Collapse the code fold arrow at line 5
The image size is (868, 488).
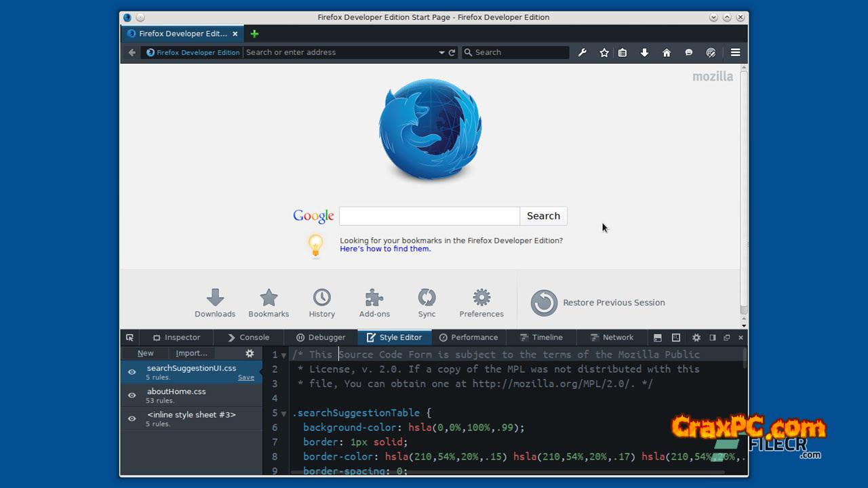(283, 413)
